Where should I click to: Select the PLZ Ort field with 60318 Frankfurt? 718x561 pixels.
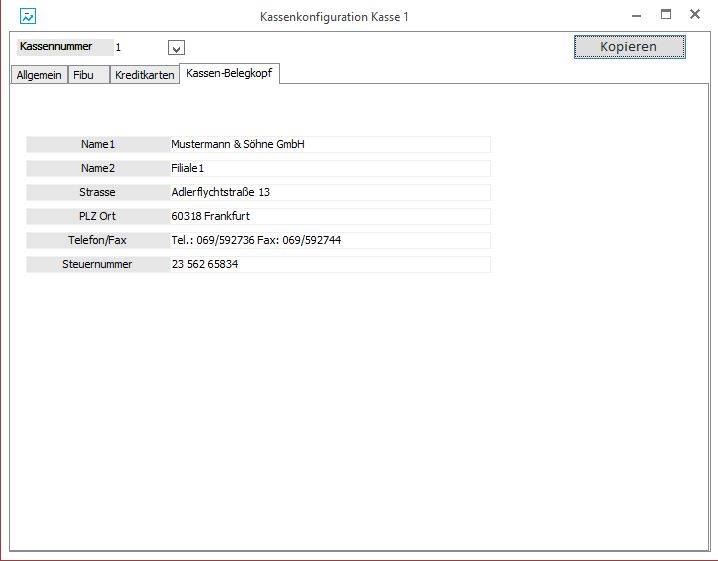[329, 216]
